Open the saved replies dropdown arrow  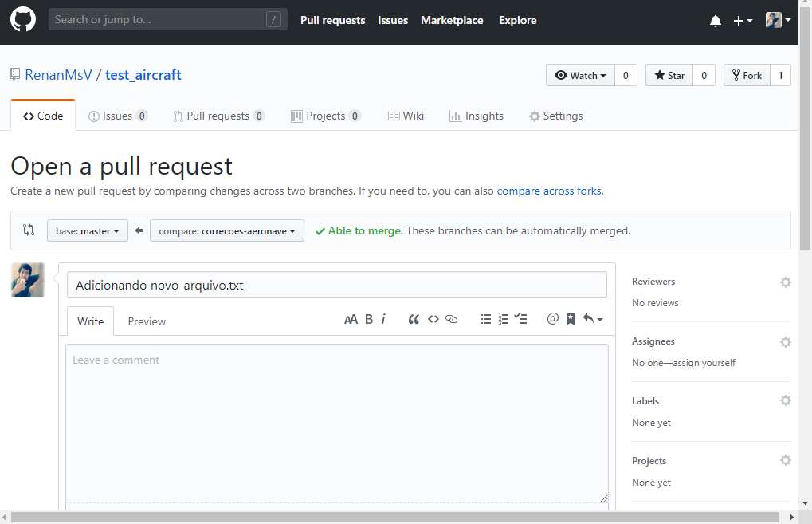point(592,319)
